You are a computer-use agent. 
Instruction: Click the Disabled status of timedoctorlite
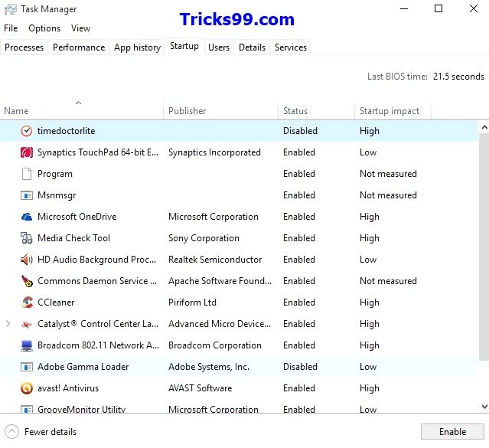[300, 131]
